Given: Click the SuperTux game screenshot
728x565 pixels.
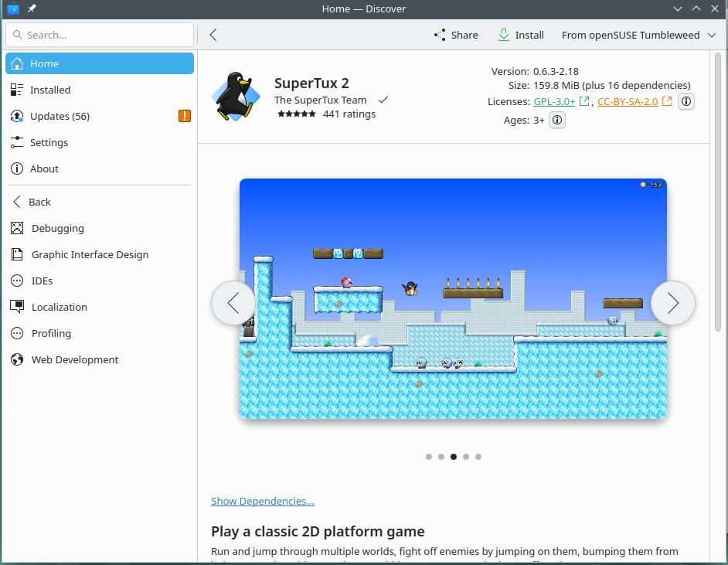Looking at the screenshot, I should coord(453,298).
